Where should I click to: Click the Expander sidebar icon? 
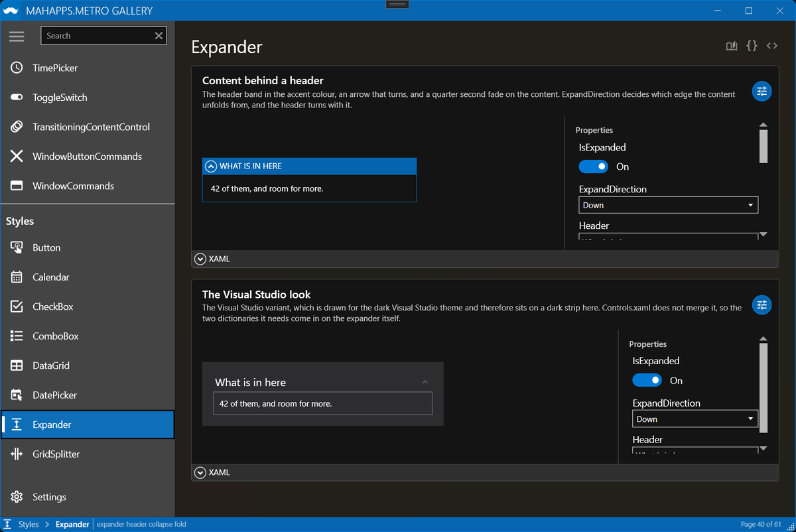pyautogui.click(x=17, y=425)
